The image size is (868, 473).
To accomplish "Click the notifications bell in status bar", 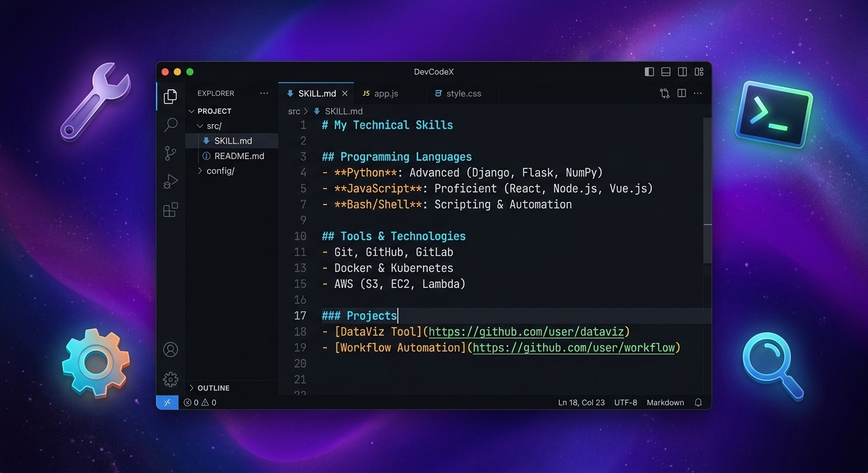I will click(x=698, y=402).
